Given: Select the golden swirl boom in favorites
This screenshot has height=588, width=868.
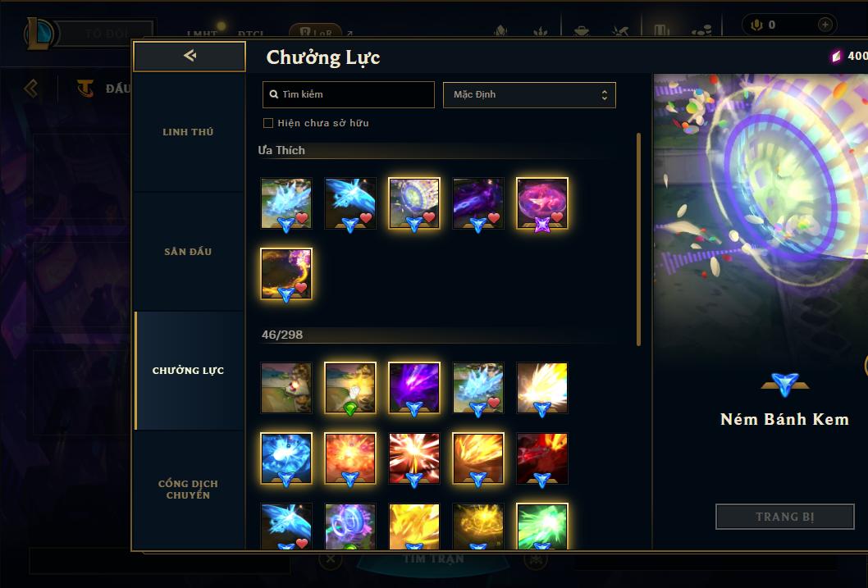Looking at the screenshot, I should tap(286, 274).
